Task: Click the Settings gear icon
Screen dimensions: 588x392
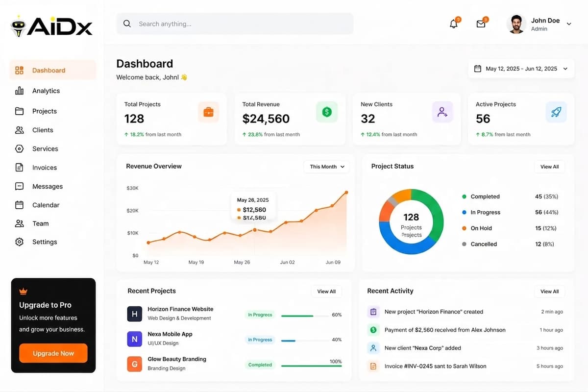Action: tap(20, 242)
